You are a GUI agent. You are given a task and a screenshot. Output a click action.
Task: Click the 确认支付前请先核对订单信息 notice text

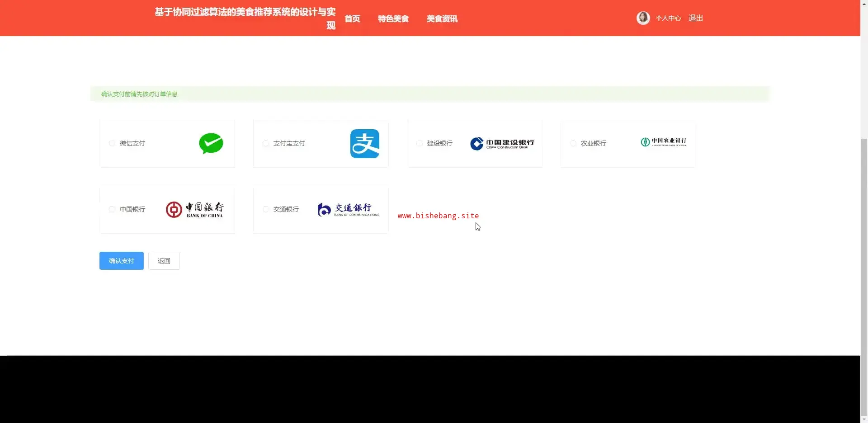tap(139, 94)
